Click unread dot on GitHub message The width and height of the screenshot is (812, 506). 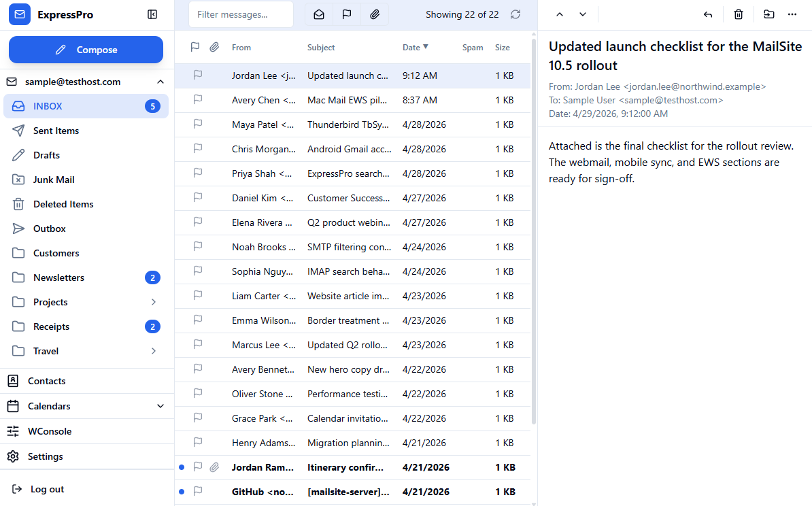[x=182, y=492]
